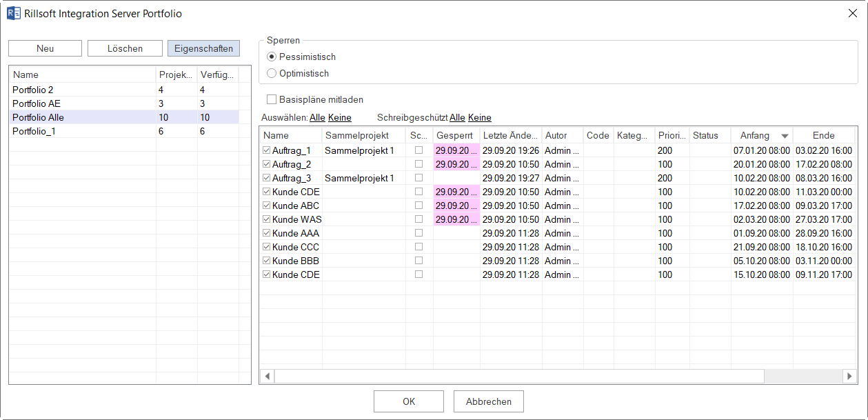Screen dimensions: 868x420
Task: Uncheck the Auftrag_3 project checkbox
Action: click(267, 178)
